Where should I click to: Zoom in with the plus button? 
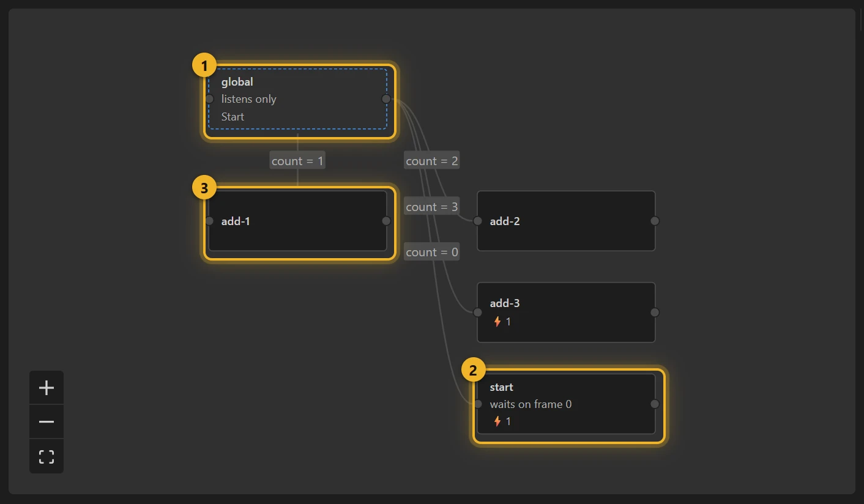[47, 388]
